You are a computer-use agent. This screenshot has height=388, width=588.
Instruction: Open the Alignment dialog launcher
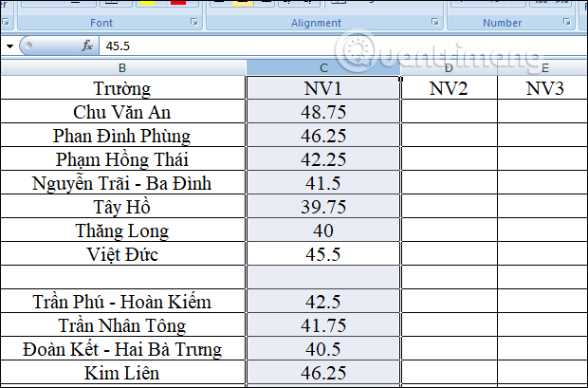click(x=435, y=22)
